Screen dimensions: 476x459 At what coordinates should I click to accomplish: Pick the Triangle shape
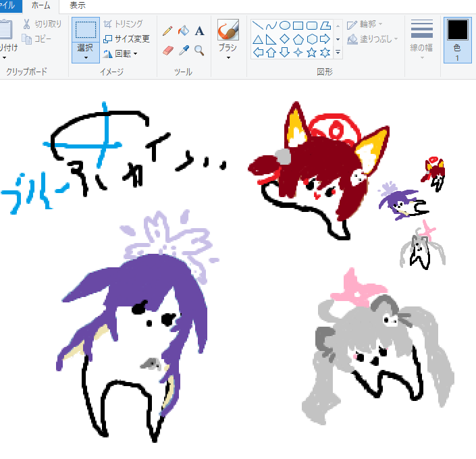tap(258, 39)
